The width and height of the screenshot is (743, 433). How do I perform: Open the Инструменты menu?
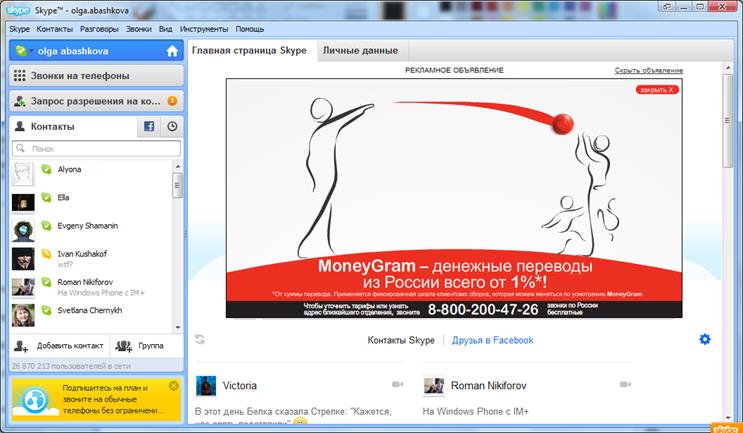coord(204,29)
